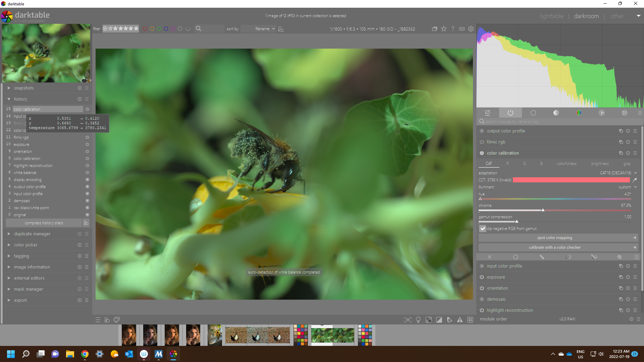Adjust the chroma slider
This screenshot has width=644, height=362.
point(543,210)
